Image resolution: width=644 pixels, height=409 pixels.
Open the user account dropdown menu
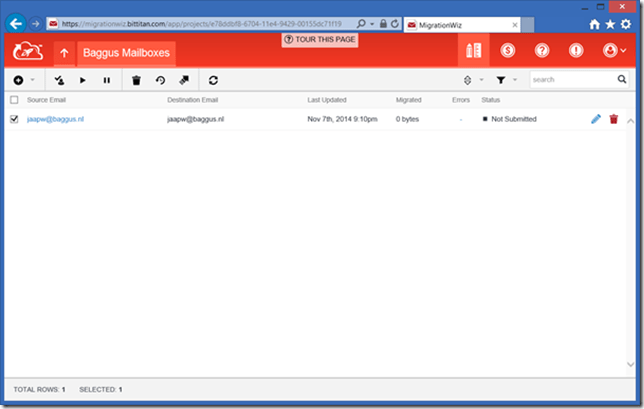[615, 50]
